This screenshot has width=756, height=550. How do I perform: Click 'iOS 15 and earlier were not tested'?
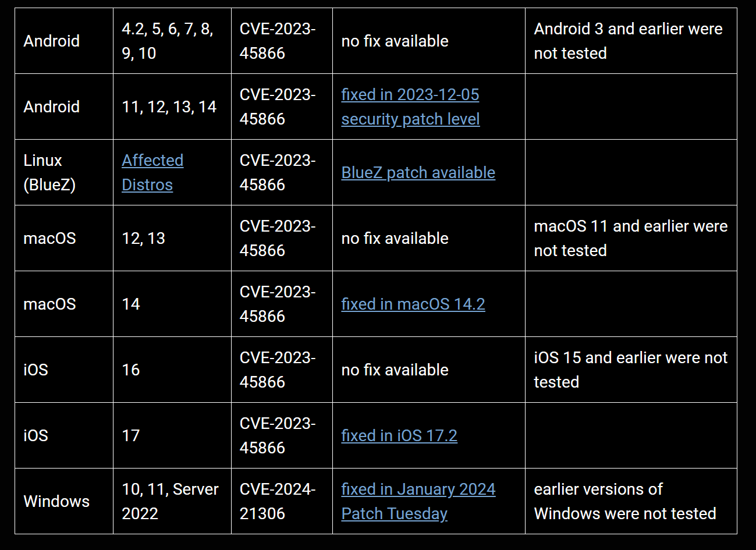tap(630, 370)
